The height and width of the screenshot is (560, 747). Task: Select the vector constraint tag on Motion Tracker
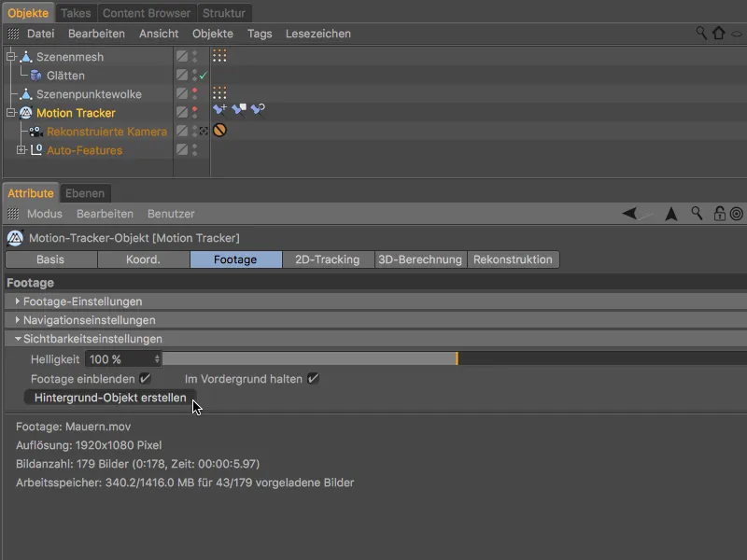(x=258, y=109)
